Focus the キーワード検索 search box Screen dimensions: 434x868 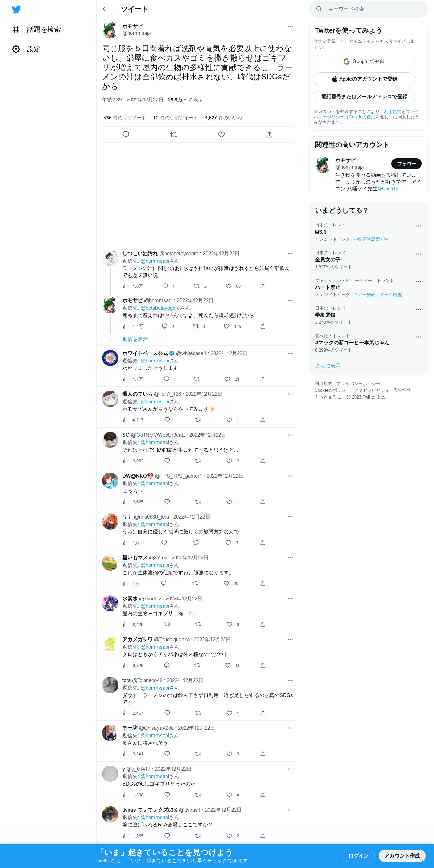point(368,9)
